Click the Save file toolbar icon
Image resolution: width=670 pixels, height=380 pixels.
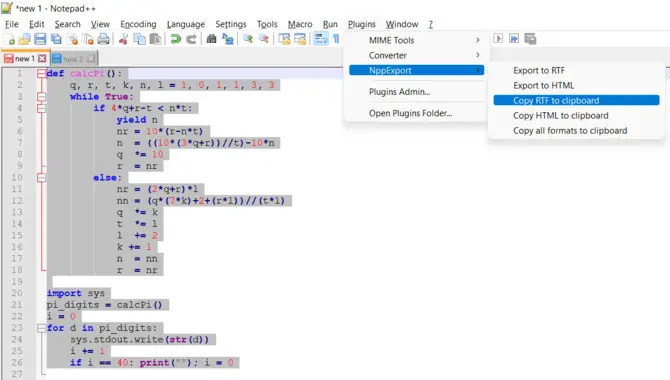(x=40, y=39)
